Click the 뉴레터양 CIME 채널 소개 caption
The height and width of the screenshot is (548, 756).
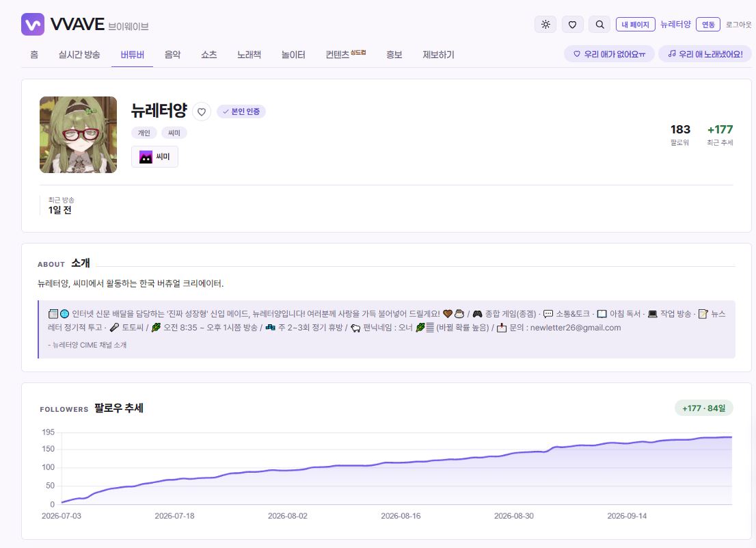87,345
